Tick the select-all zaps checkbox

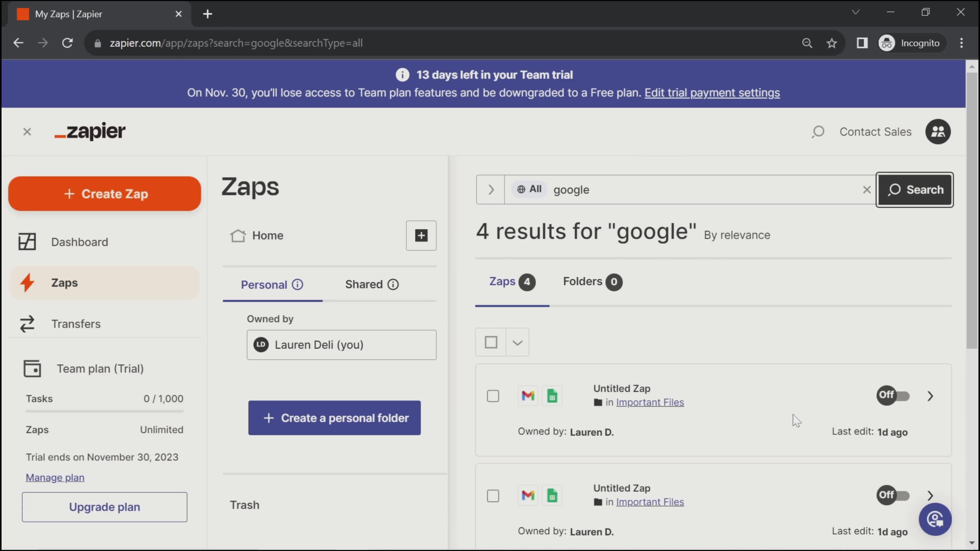491,342
